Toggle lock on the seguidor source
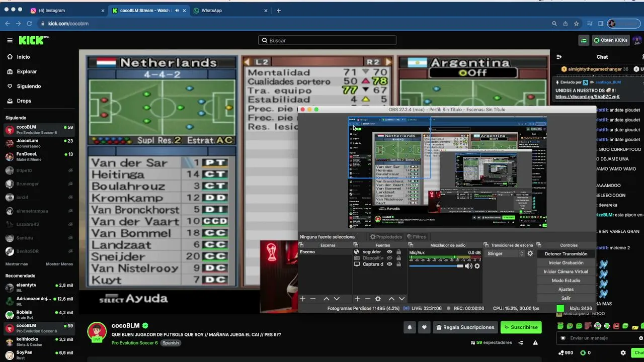Screen dimensions: 644x362 click(398, 252)
